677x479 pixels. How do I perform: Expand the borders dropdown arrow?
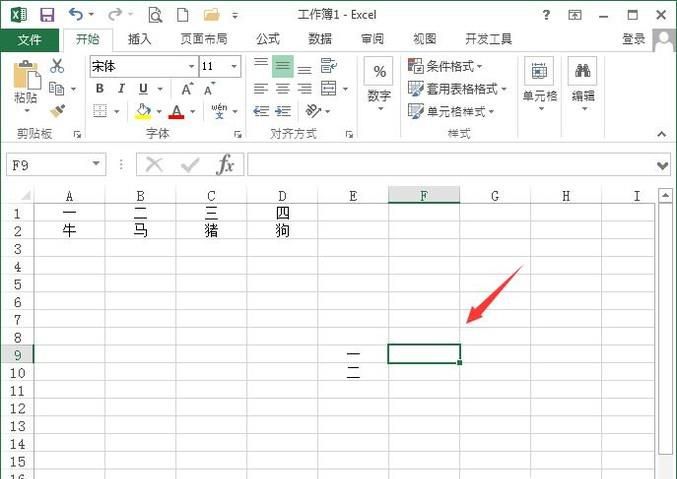[x=117, y=112]
